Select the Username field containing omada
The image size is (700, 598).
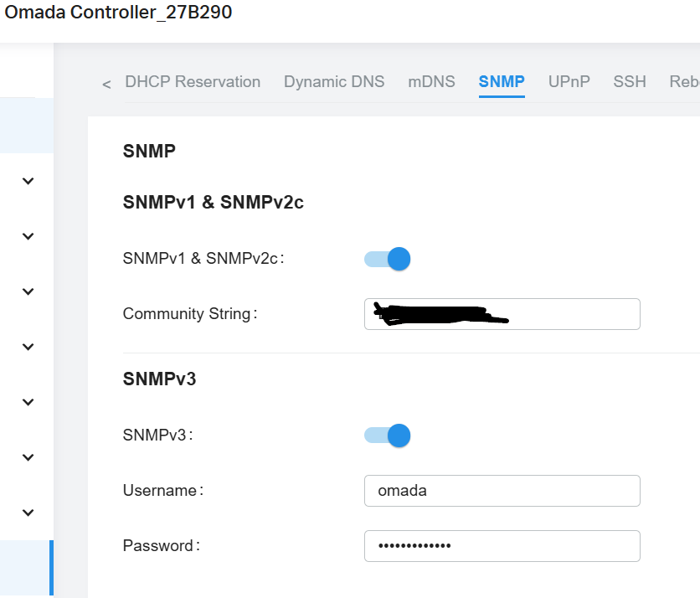[x=502, y=491]
